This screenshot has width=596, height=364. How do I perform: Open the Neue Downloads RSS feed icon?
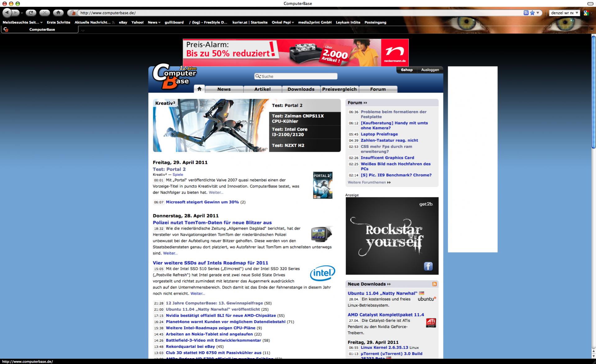click(x=434, y=284)
